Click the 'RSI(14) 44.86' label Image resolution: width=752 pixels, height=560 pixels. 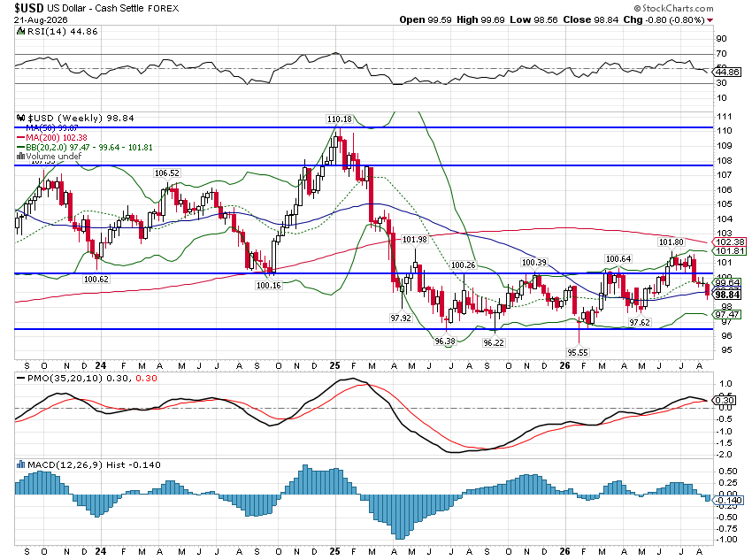[x=62, y=32]
